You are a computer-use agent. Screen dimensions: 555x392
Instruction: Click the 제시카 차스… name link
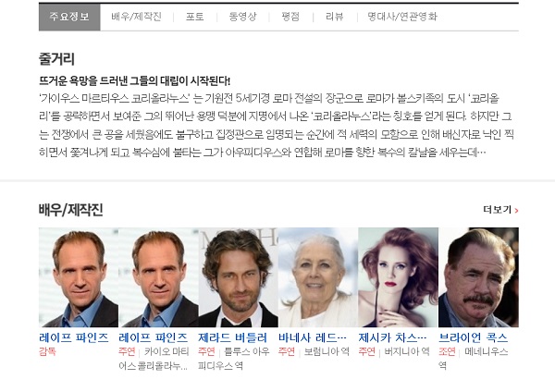click(x=392, y=337)
